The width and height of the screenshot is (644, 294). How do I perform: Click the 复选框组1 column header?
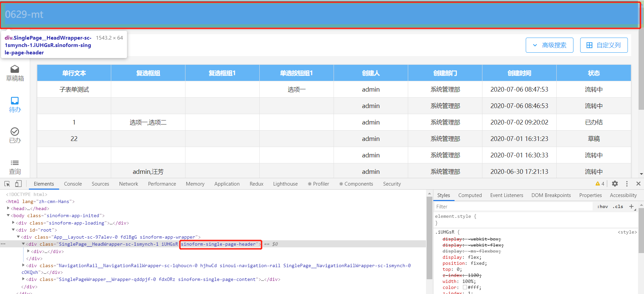(x=222, y=73)
